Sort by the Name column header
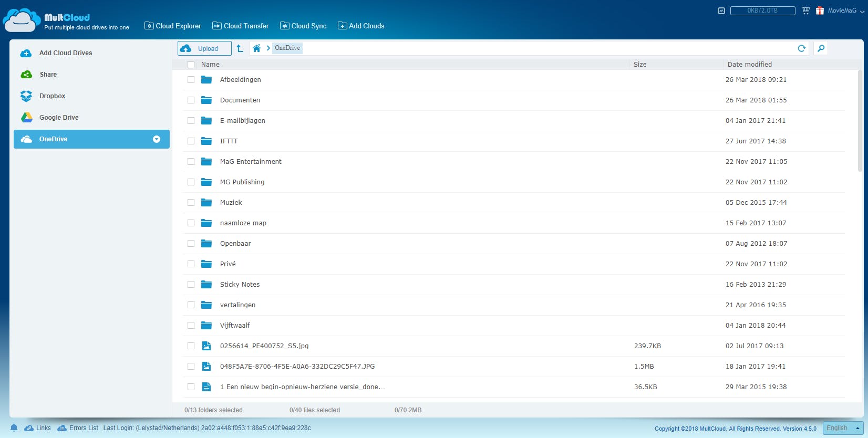 tap(210, 65)
